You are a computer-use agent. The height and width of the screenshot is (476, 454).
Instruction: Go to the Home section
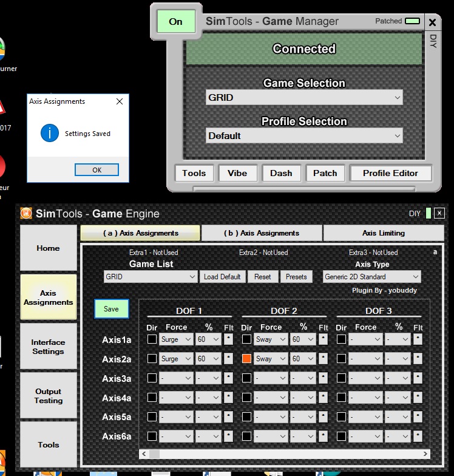(x=49, y=248)
